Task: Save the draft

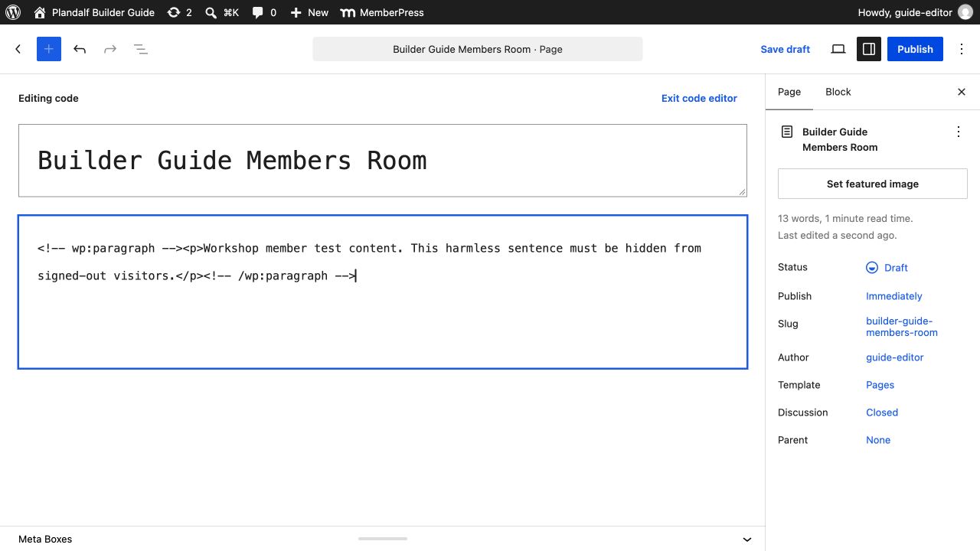Action: coord(785,49)
